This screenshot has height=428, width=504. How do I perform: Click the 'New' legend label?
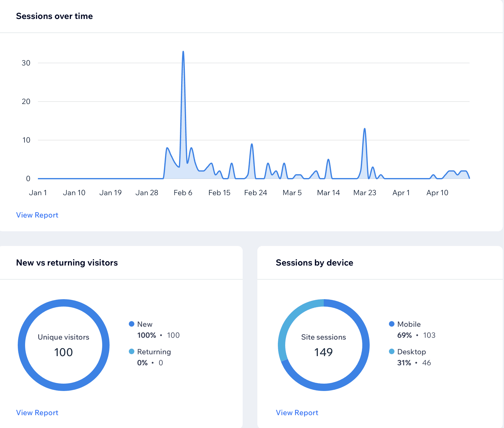pos(145,324)
